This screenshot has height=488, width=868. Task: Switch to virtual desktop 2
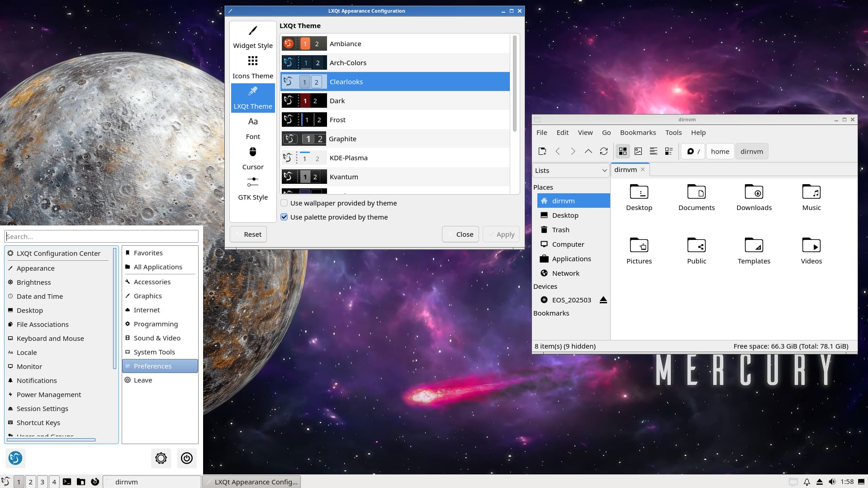[30, 482]
